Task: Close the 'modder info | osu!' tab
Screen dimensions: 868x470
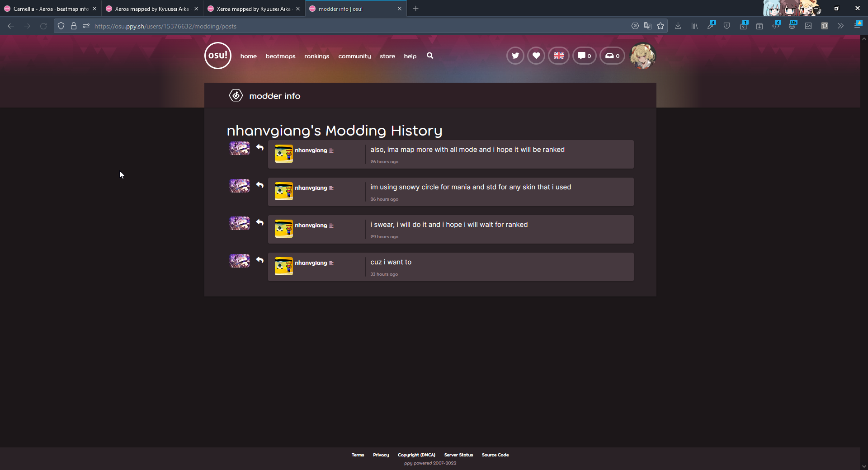Action: 399,9
